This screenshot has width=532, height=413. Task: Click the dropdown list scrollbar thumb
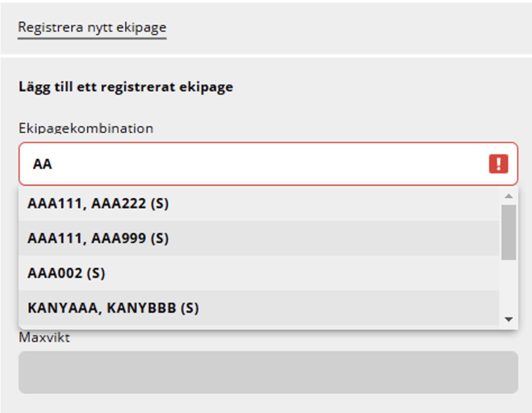coord(509,232)
